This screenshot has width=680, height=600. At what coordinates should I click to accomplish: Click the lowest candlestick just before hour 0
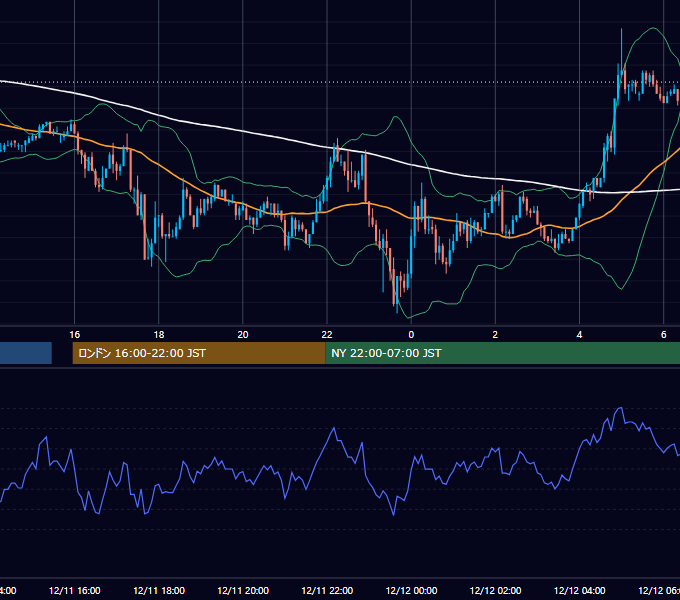397,295
